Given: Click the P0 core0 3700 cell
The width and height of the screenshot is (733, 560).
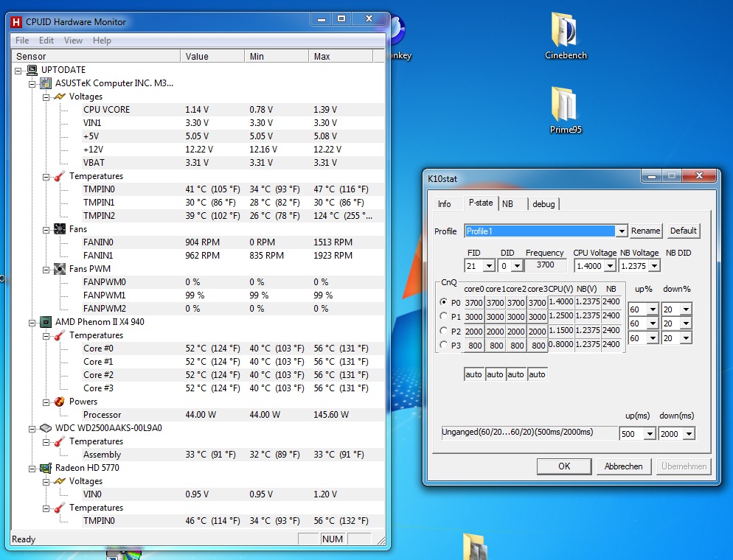Looking at the screenshot, I should tap(473, 303).
